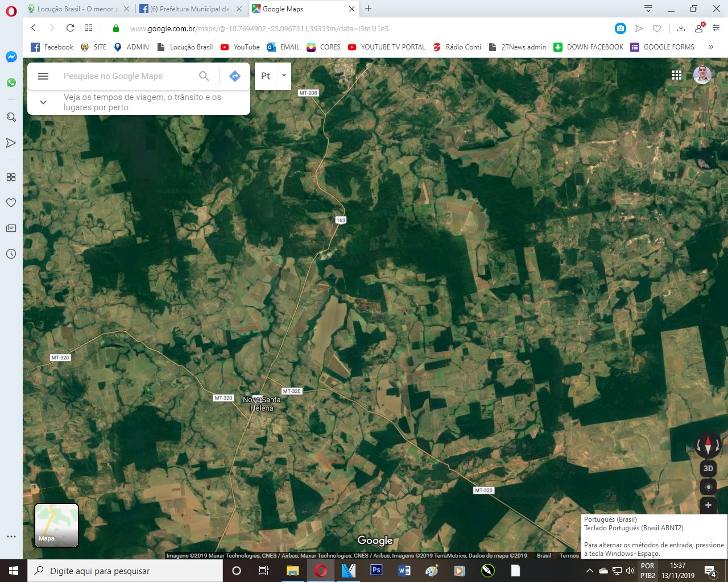Click the Opera sidebar search icon
728x582 pixels.
pyautogui.click(x=11, y=117)
